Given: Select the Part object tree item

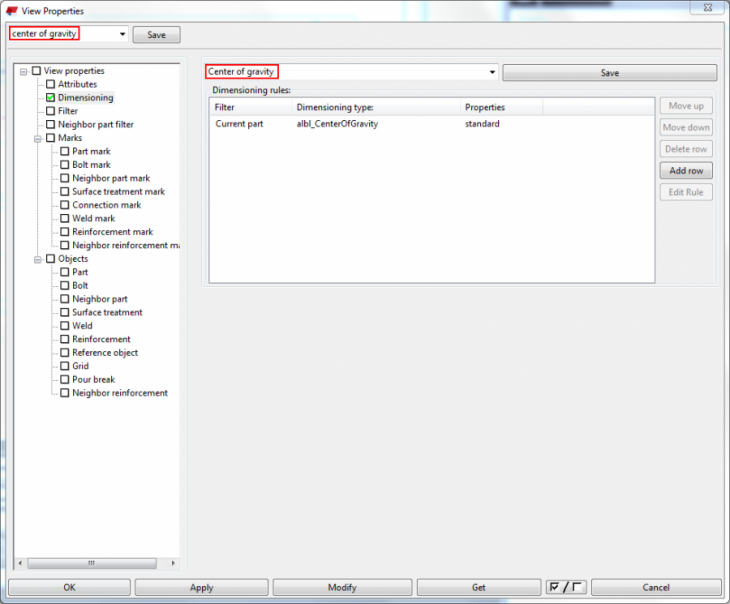Looking at the screenshot, I should click(80, 272).
